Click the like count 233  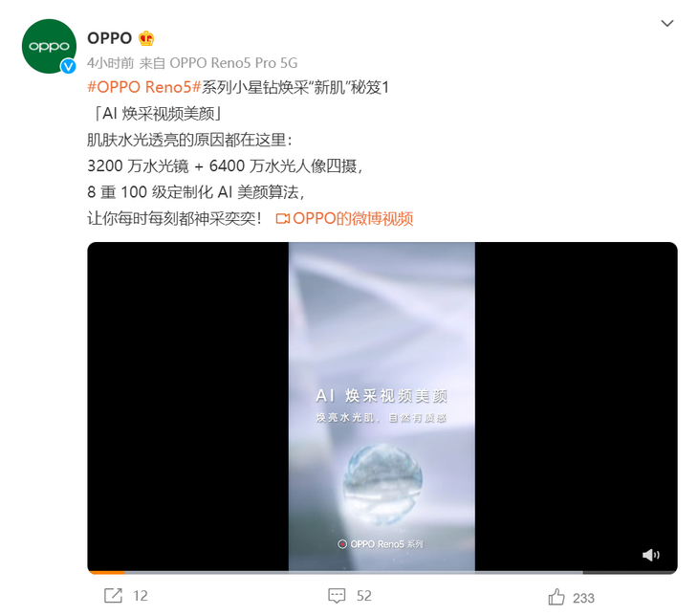click(x=583, y=598)
